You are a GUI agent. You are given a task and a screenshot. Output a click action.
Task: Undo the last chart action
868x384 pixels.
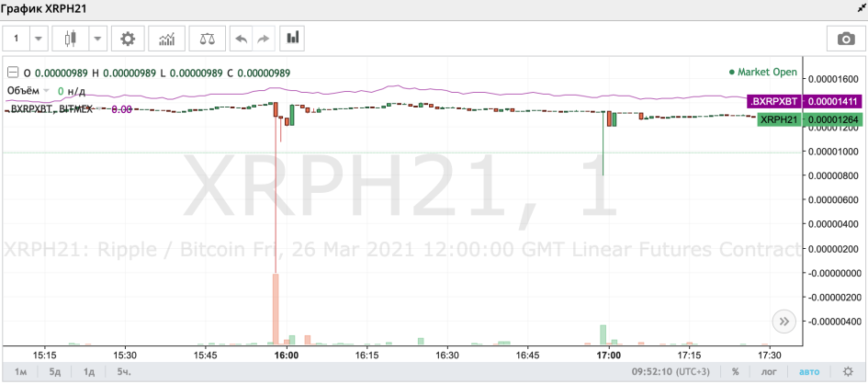241,39
